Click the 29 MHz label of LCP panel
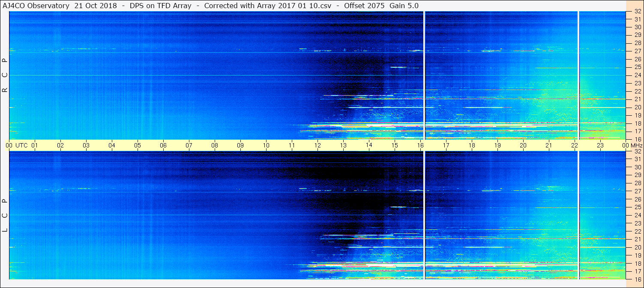Viewport: 644px width, 288px height. pyautogui.click(x=638, y=175)
